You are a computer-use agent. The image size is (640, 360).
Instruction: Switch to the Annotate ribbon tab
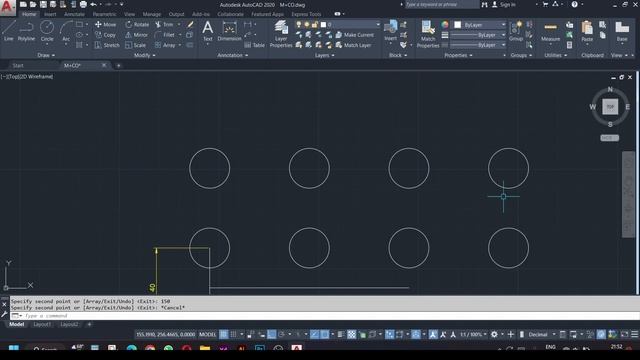pos(74,14)
